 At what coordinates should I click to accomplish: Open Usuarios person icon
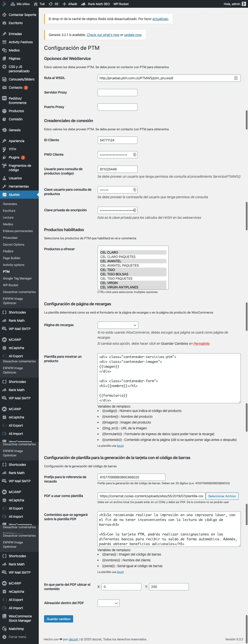[4, 178]
